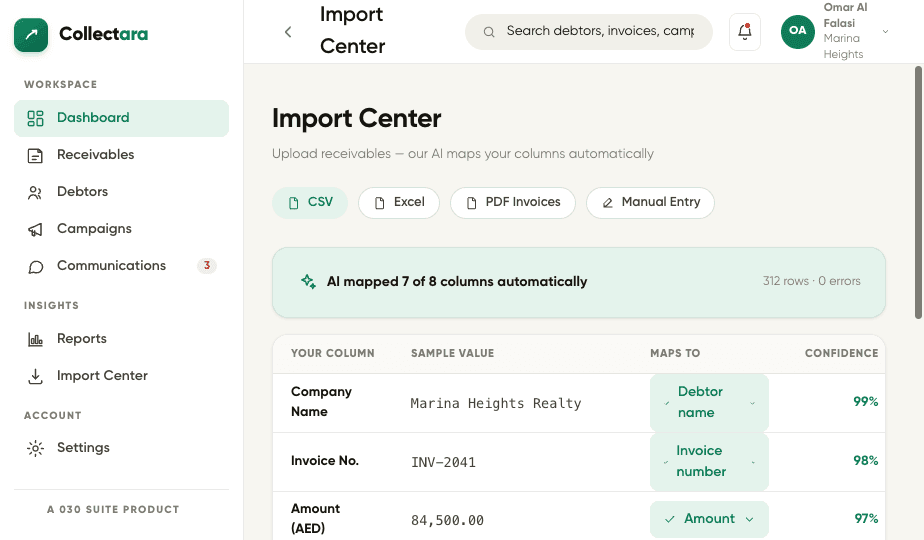
Task: Open Settings under Account
Action: coord(121,448)
